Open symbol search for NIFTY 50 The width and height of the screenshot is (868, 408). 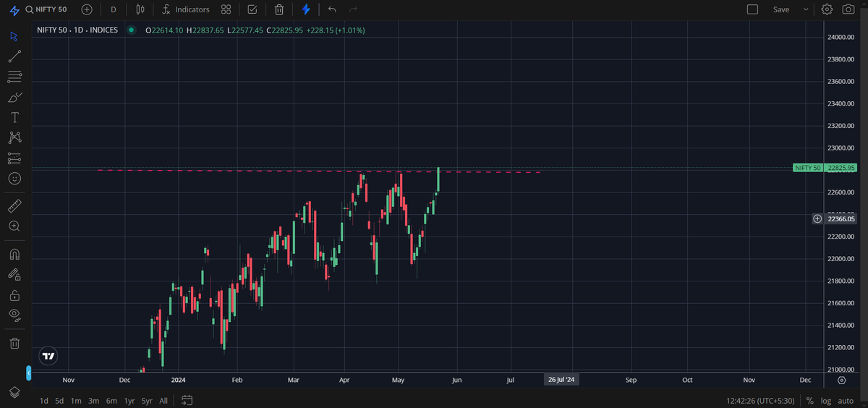[46, 9]
